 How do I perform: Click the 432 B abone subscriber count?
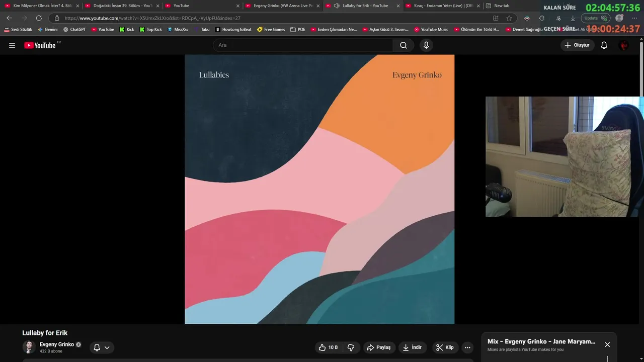coord(51,351)
